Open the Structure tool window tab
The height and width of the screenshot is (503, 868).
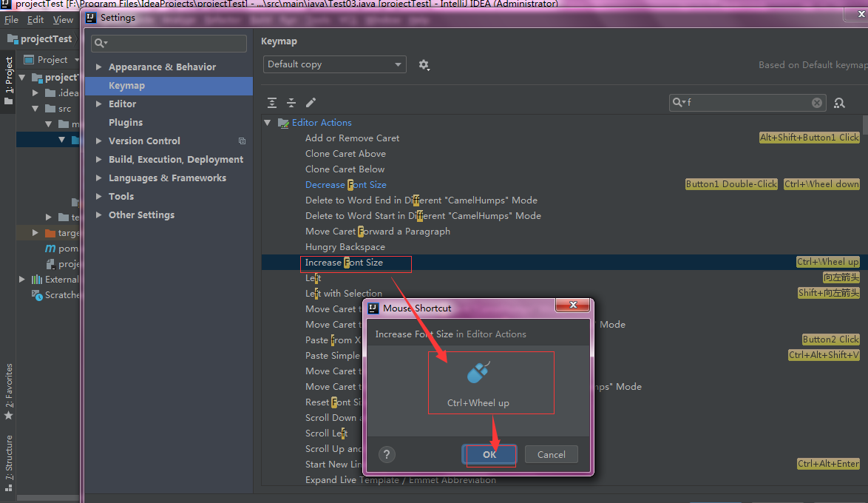click(9, 463)
